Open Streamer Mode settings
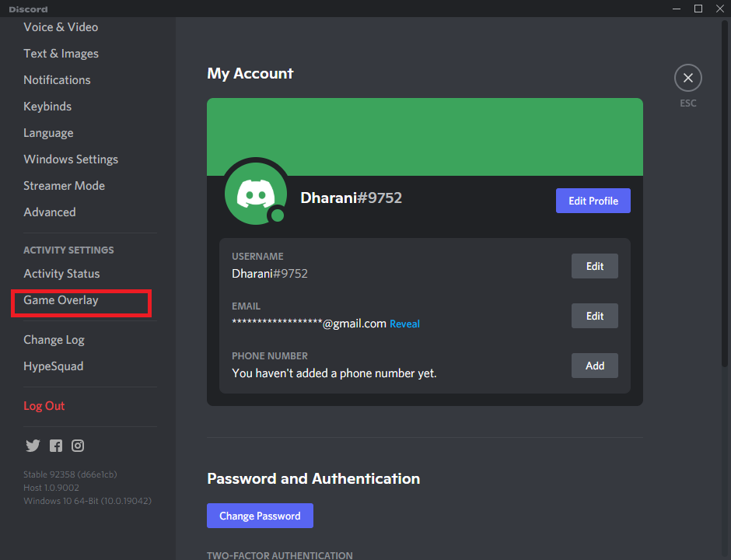Image resolution: width=731 pixels, height=560 pixels. point(64,185)
